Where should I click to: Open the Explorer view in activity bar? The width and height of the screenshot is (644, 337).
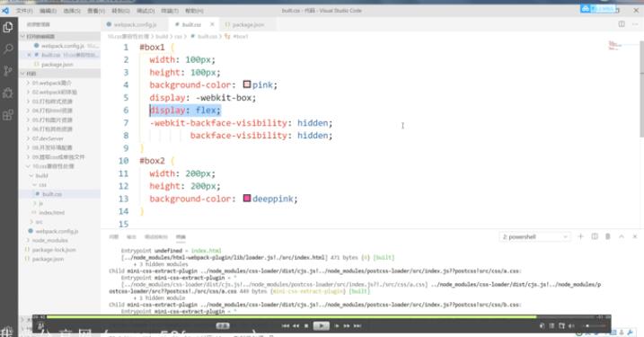pyautogui.click(x=8, y=27)
